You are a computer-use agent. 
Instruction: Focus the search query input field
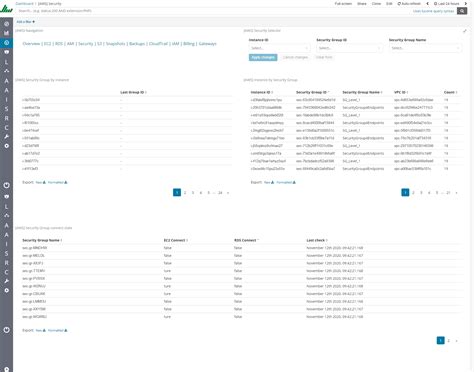213,11
